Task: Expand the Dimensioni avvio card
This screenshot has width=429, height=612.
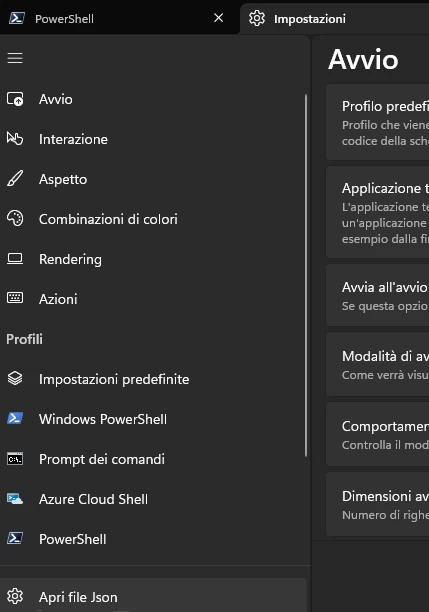Action: [x=377, y=504]
